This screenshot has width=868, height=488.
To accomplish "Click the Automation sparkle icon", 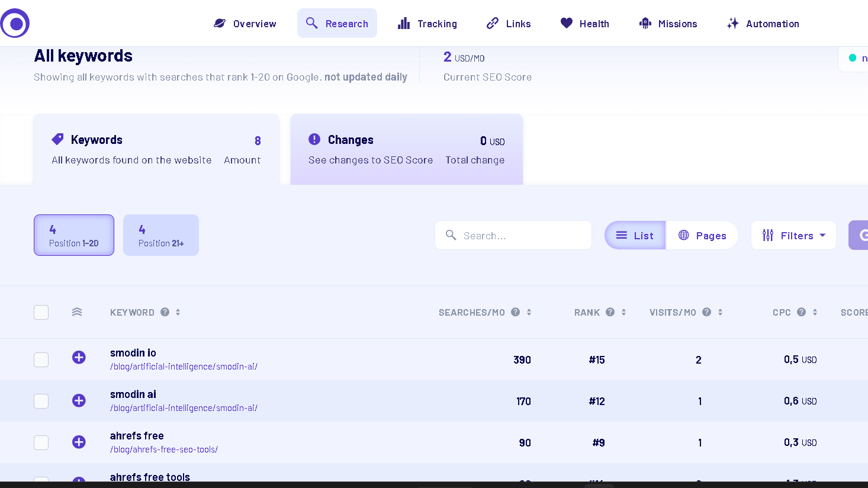I will click(x=733, y=23).
